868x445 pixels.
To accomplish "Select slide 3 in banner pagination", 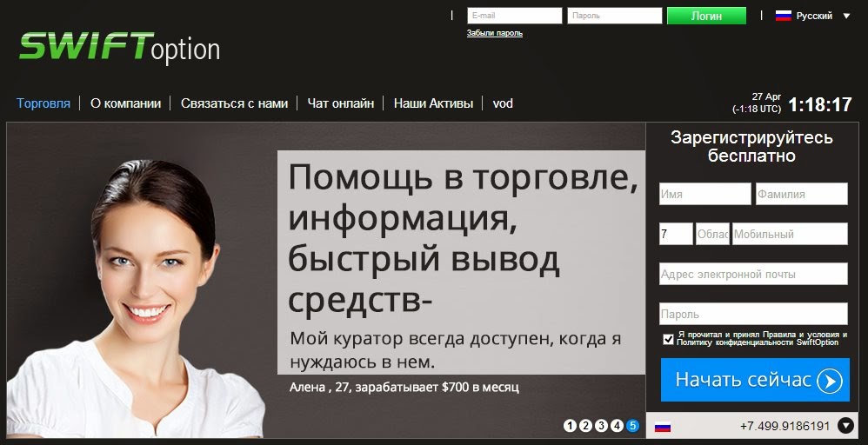I will tap(601, 426).
